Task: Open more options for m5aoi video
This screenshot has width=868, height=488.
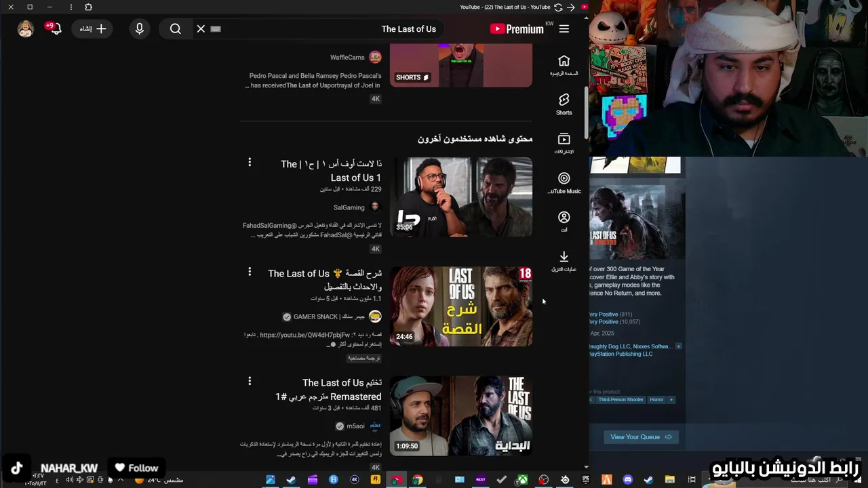Action: coord(250,381)
